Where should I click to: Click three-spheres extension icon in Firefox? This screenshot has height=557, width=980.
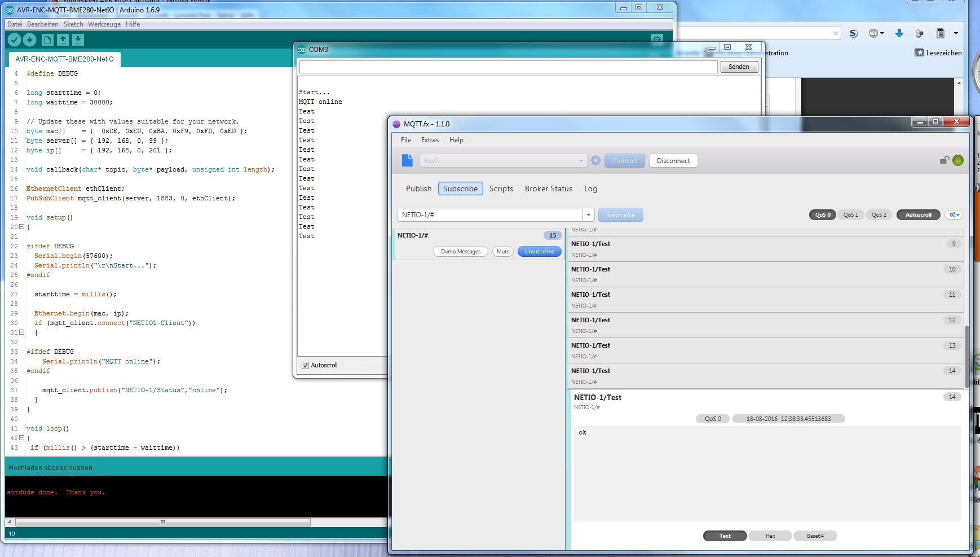click(x=920, y=33)
